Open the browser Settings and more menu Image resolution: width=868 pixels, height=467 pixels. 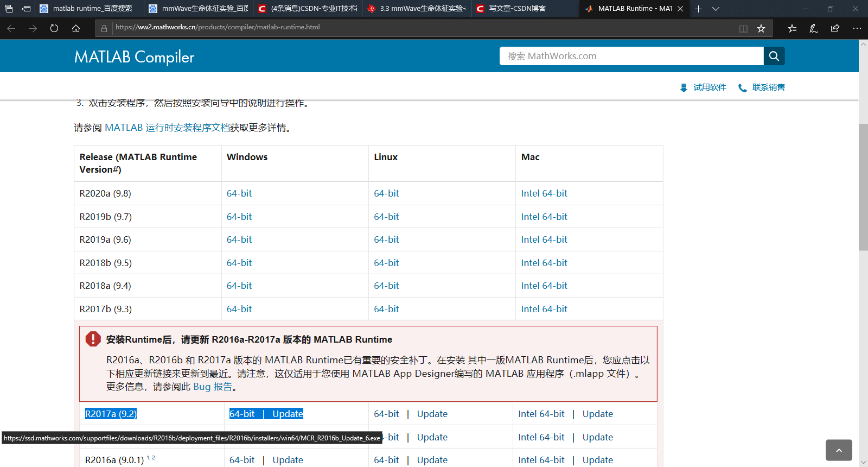(857, 28)
